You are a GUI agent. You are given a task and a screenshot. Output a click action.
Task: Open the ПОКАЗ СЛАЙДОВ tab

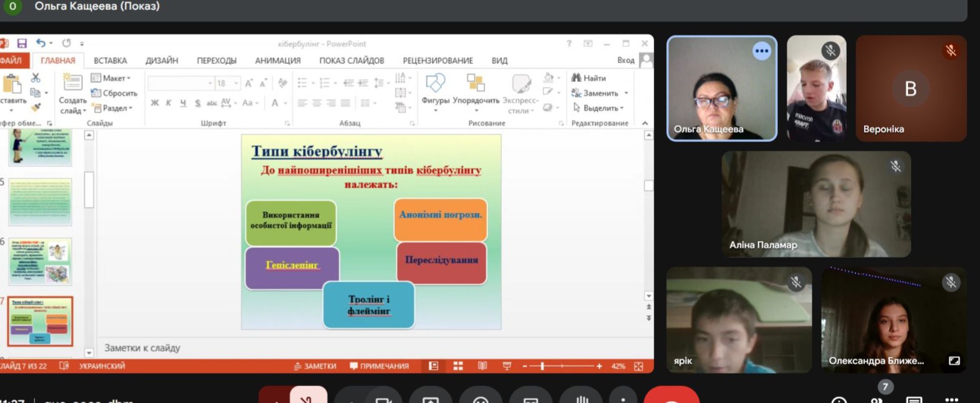(x=351, y=61)
